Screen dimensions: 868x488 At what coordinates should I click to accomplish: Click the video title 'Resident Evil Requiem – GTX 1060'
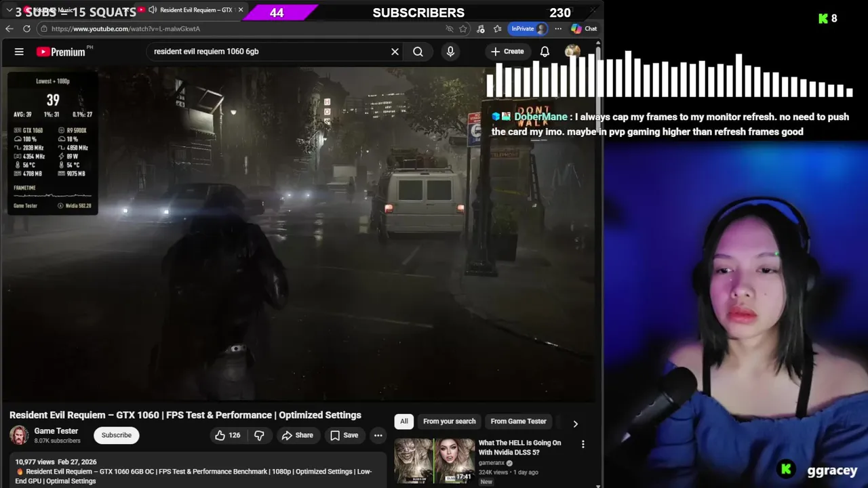pos(185,415)
